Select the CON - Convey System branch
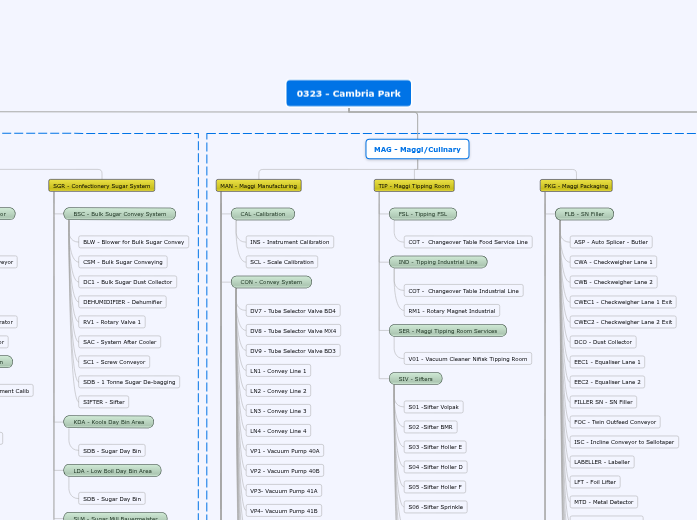This screenshot has height=520, width=697. click(271, 282)
